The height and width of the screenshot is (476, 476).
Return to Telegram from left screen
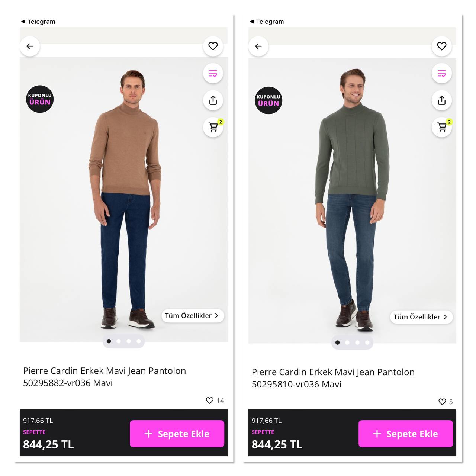(x=38, y=22)
